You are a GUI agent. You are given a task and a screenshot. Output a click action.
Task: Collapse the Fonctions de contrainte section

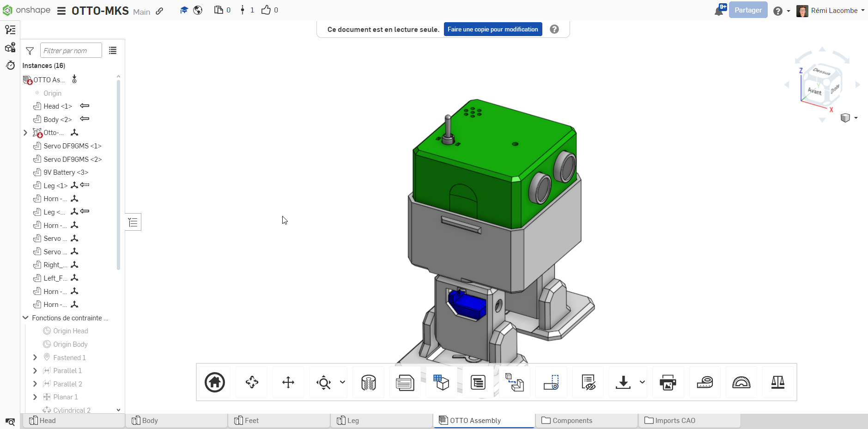pos(26,318)
